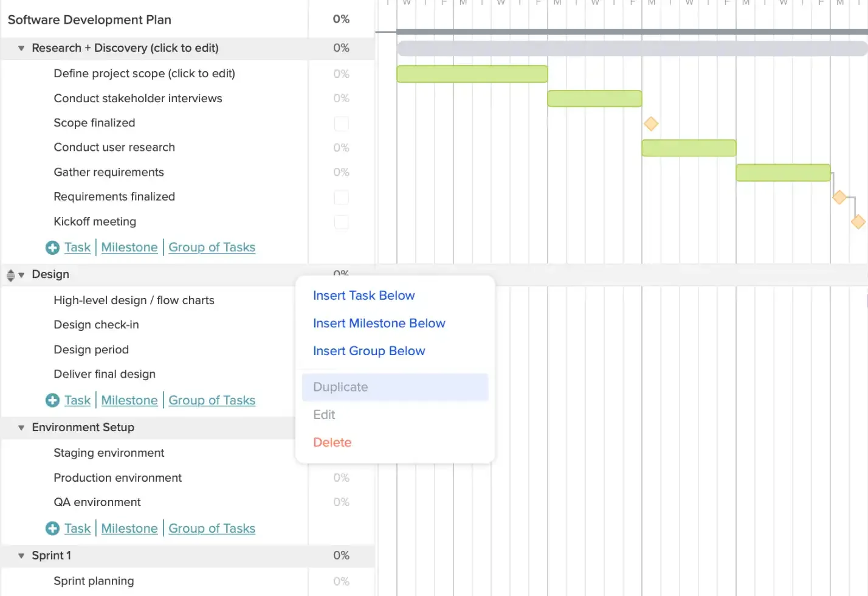Viewport: 868px width, 596px height.
Task: Toggle the Requirements finalized milestone checkbox
Action: click(342, 197)
